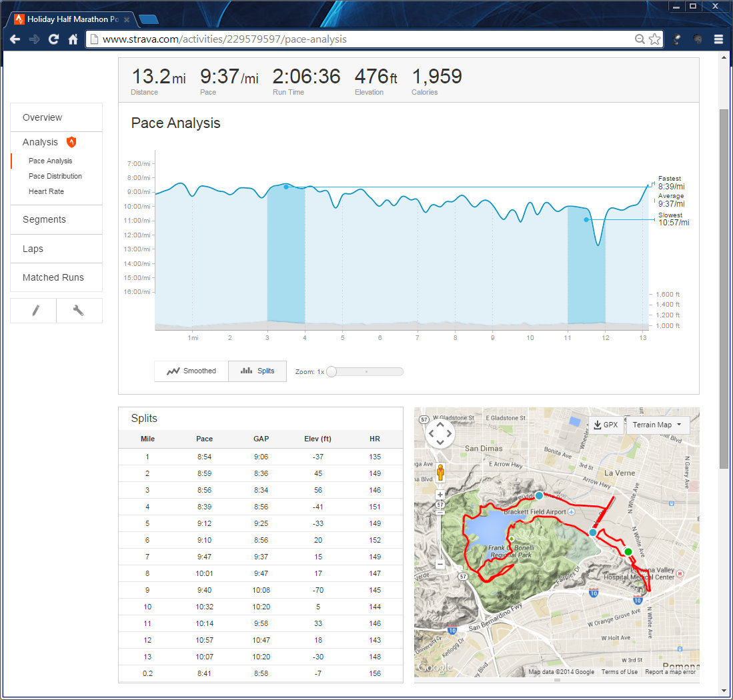Open the Overview section
733x700 pixels.
(x=42, y=117)
